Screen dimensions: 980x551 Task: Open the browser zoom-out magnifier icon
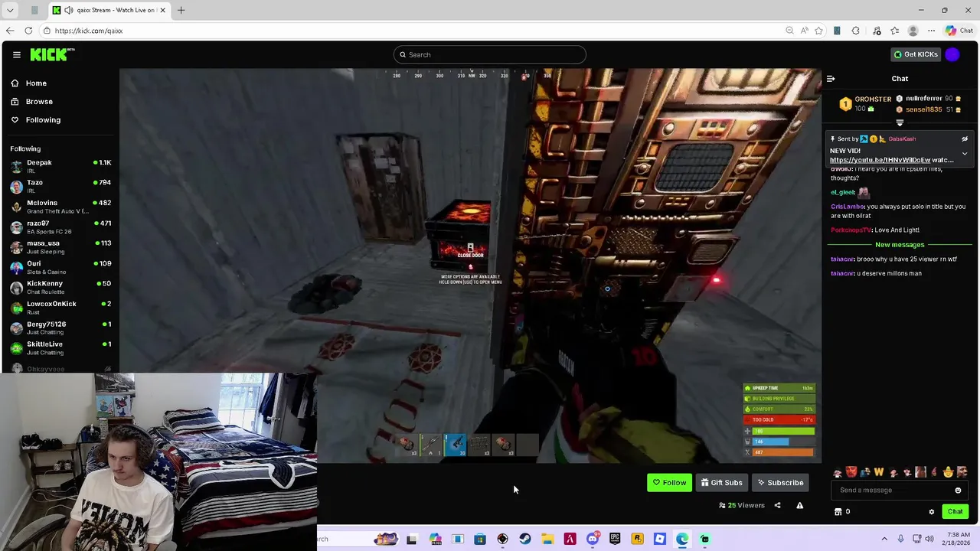click(x=789, y=31)
